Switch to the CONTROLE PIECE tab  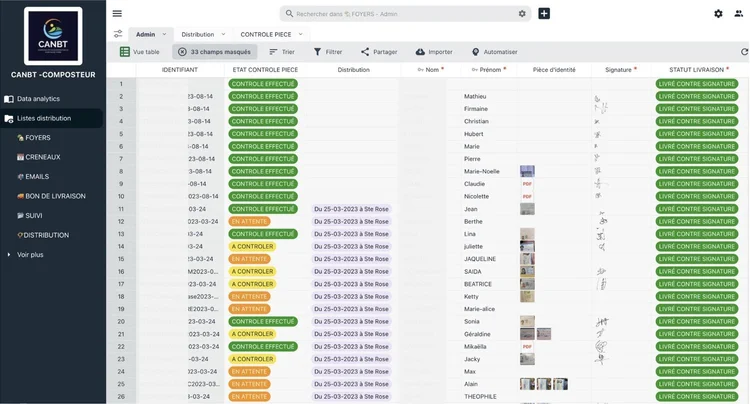(x=265, y=34)
